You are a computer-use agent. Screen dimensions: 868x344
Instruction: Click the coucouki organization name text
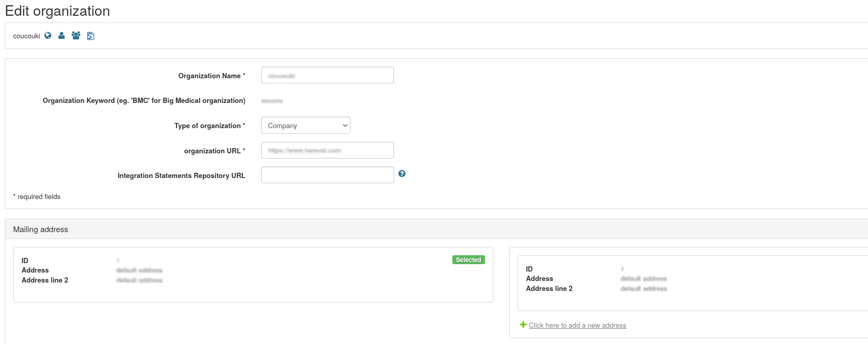pos(26,36)
